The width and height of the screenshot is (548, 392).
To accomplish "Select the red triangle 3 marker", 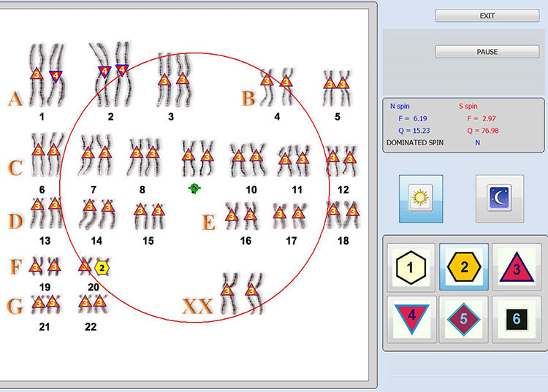I will [x=517, y=267].
